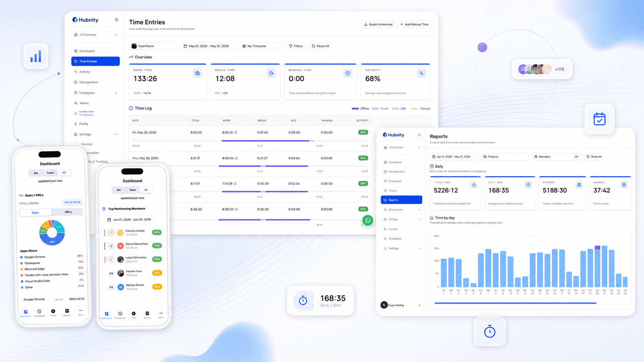Open the Filters button in Time Entries

[296, 46]
